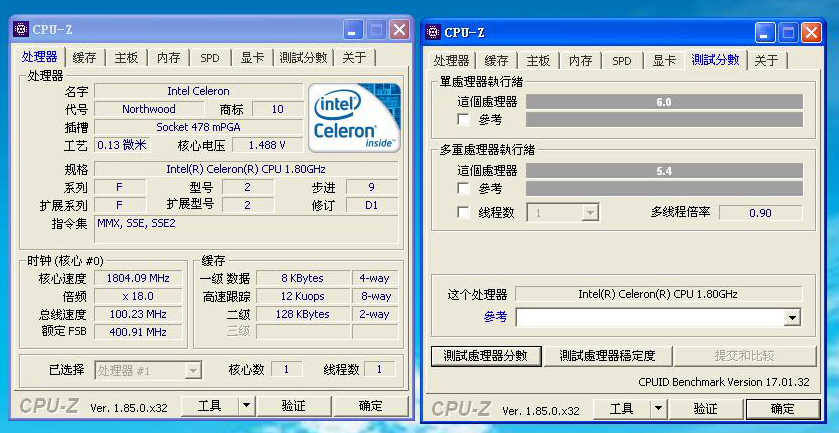Toggle the 线程数 checkbox in benchmark window
This screenshot has height=433, width=839.
point(463,213)
